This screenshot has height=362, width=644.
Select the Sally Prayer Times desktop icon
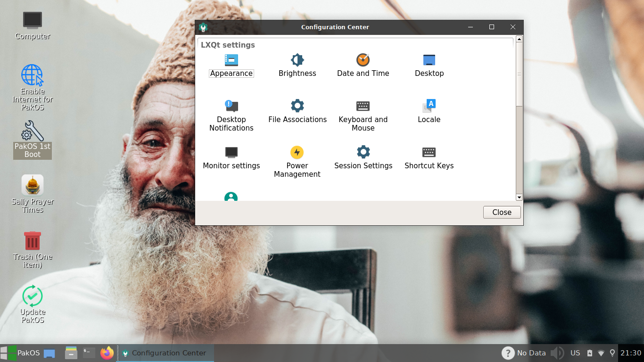coord(33,194)
